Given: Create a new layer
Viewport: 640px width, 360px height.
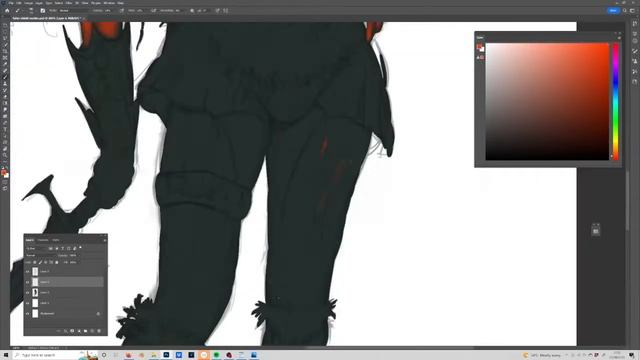Looking at the screenshot, I should click(92, 331).
